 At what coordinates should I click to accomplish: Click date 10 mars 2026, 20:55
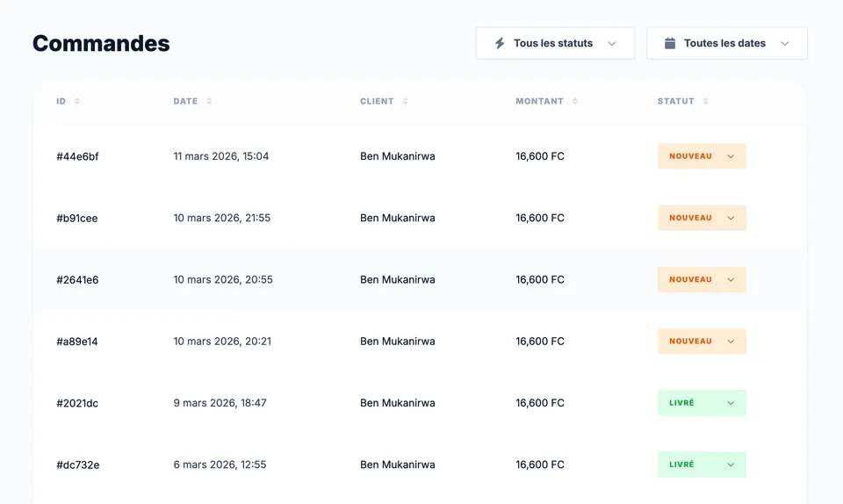tap(223, 280)
